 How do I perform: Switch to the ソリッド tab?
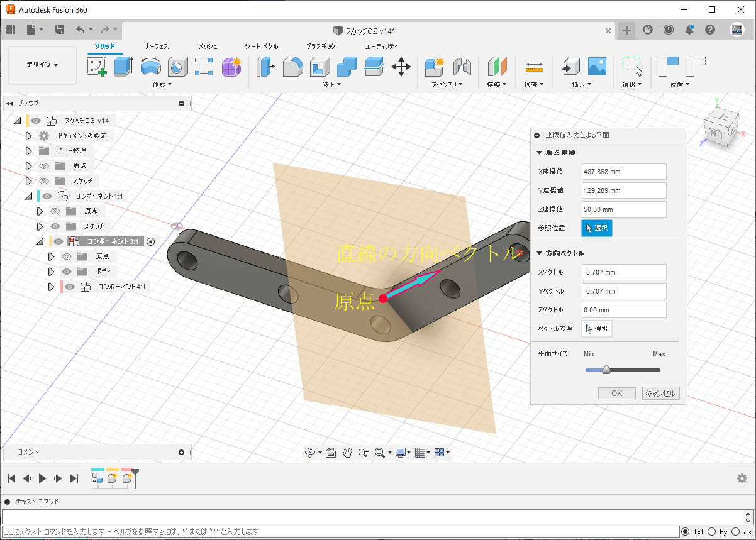click(x=105, y=47)
